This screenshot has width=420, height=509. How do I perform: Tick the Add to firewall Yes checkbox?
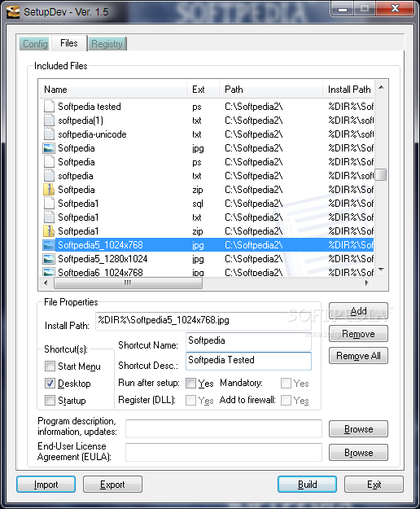coord(286,400)
